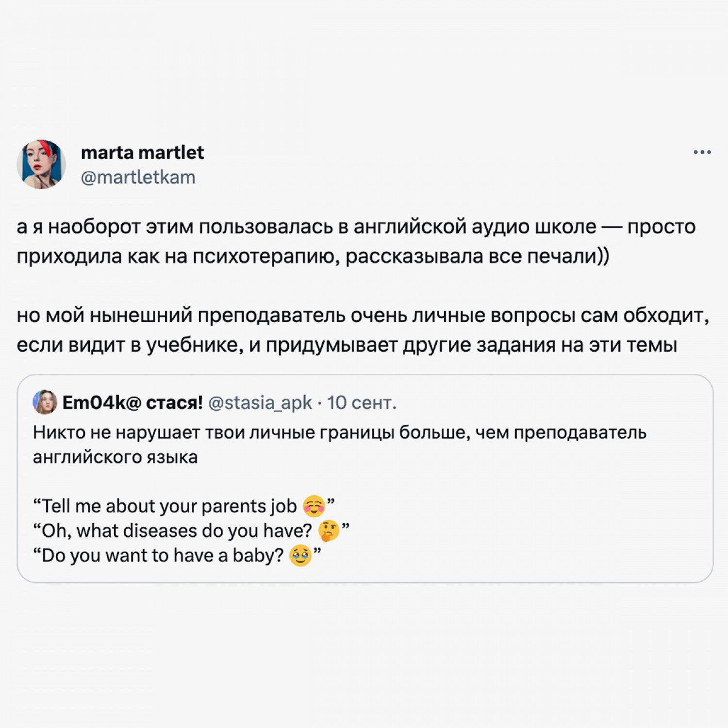The width and height of the screenshot is (728, 728).
Task: Click the line 'Oh, what diseases do you have?'
Action: 191,531
